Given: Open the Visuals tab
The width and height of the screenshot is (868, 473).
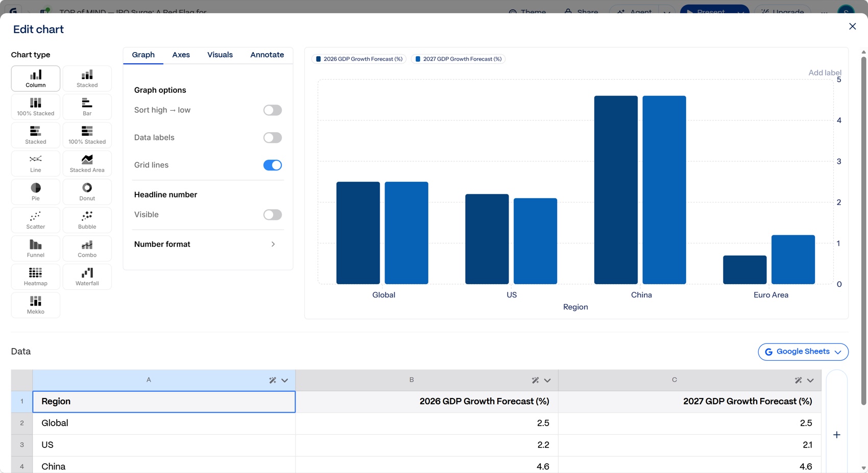Looking at the screenshot, I should pos(220,55).
